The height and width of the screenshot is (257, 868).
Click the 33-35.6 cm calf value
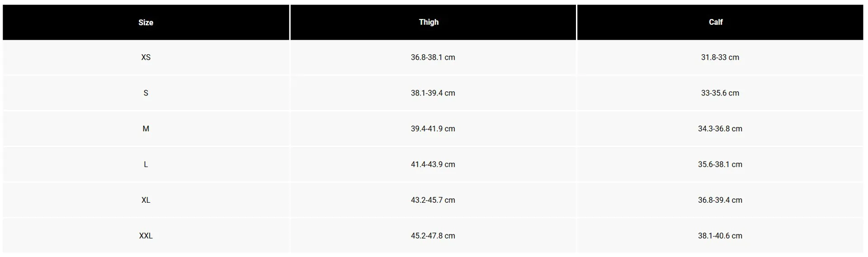point(720,93)
